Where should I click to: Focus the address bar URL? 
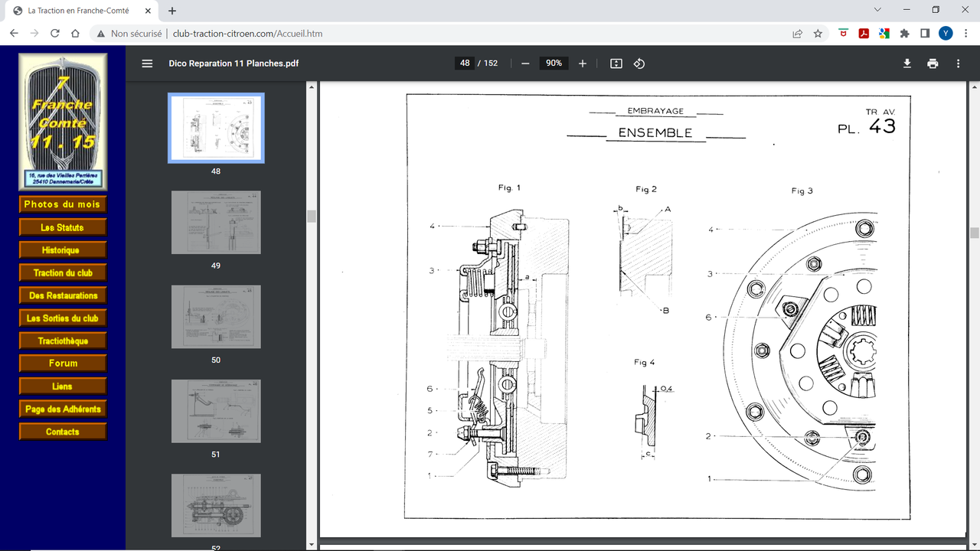tap(247, 34)
